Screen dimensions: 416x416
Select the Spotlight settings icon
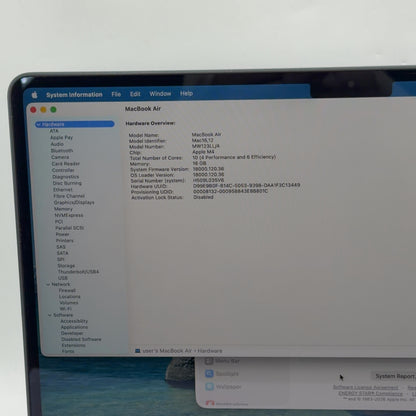209,374
